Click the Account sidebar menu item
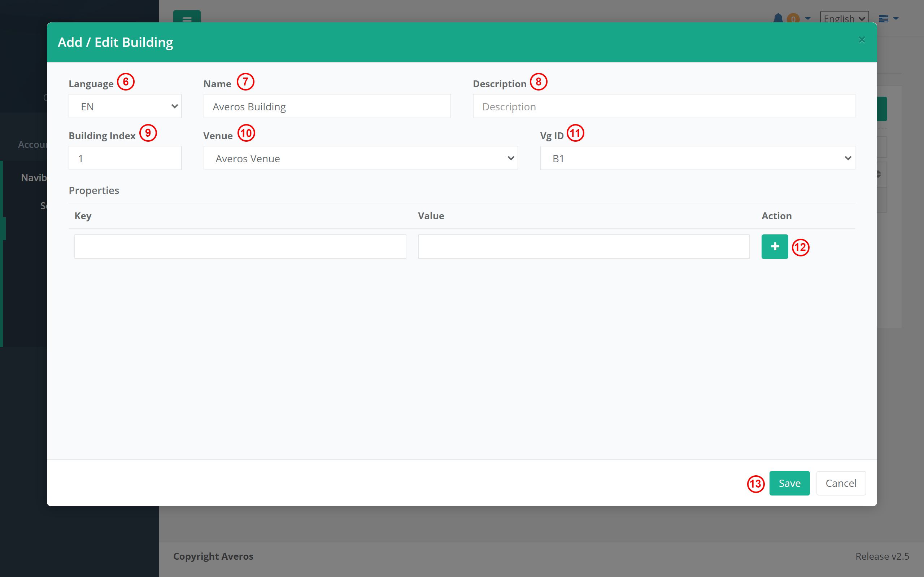Image resolution: width=924 pixels, height=577 pixels. 32,145
